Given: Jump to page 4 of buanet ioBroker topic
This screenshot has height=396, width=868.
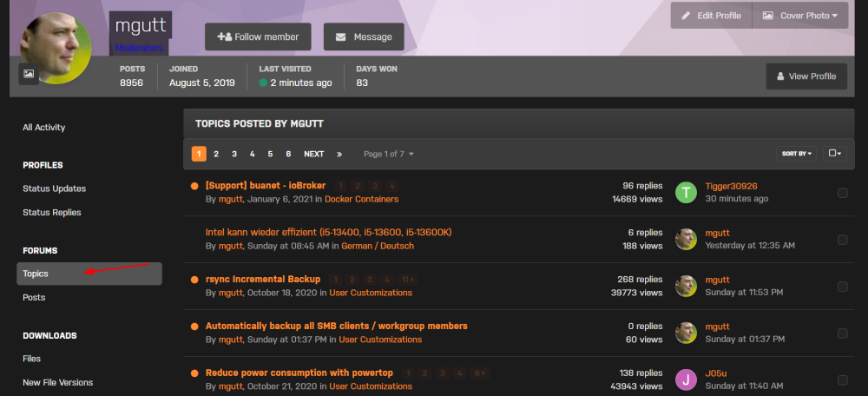Looking at the screenshot, I should (392, 186).
